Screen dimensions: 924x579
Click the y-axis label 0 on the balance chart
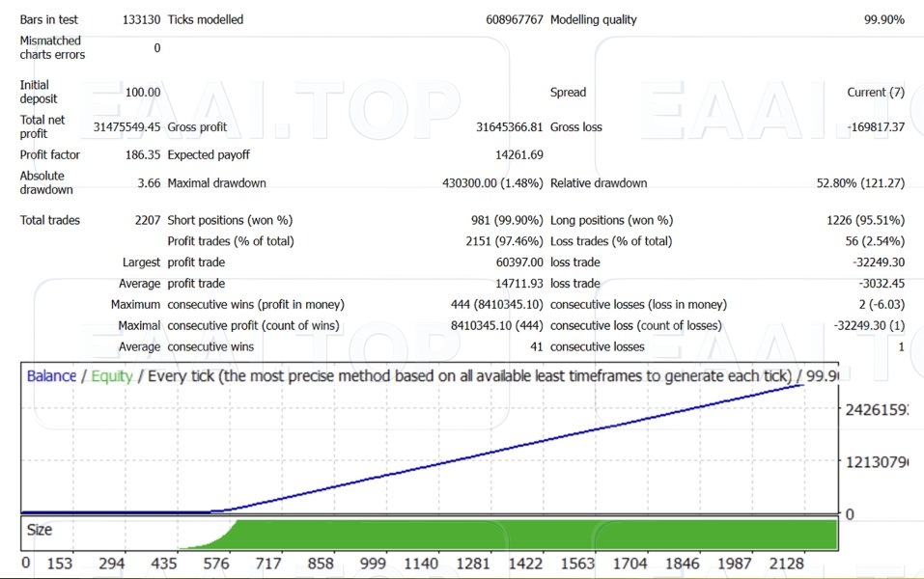(850, 515)
